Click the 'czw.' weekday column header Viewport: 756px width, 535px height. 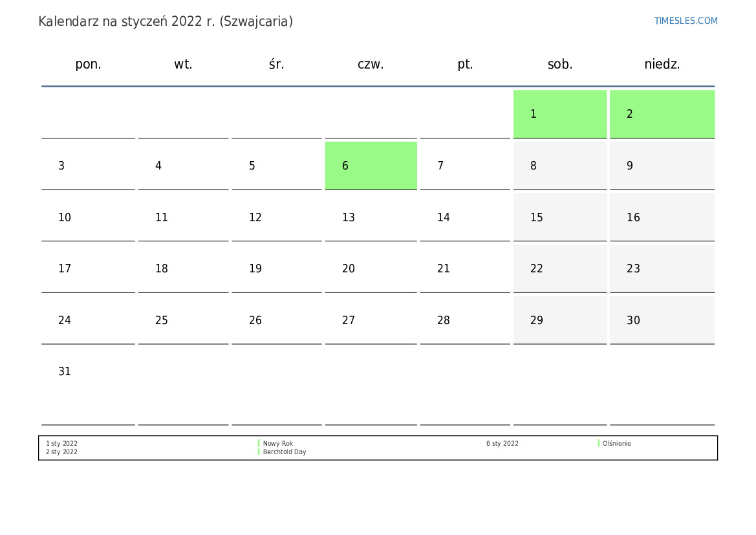point(371,64)
